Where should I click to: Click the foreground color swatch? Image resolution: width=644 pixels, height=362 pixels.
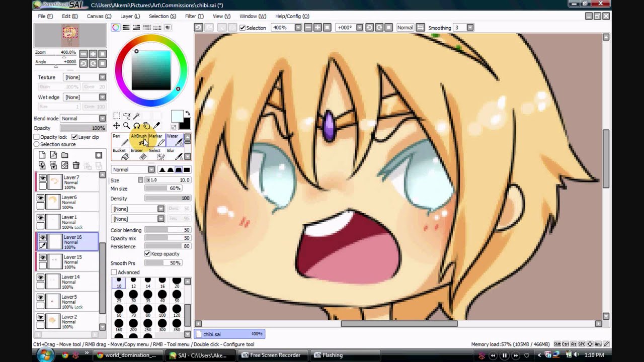(x=177, y=116)
